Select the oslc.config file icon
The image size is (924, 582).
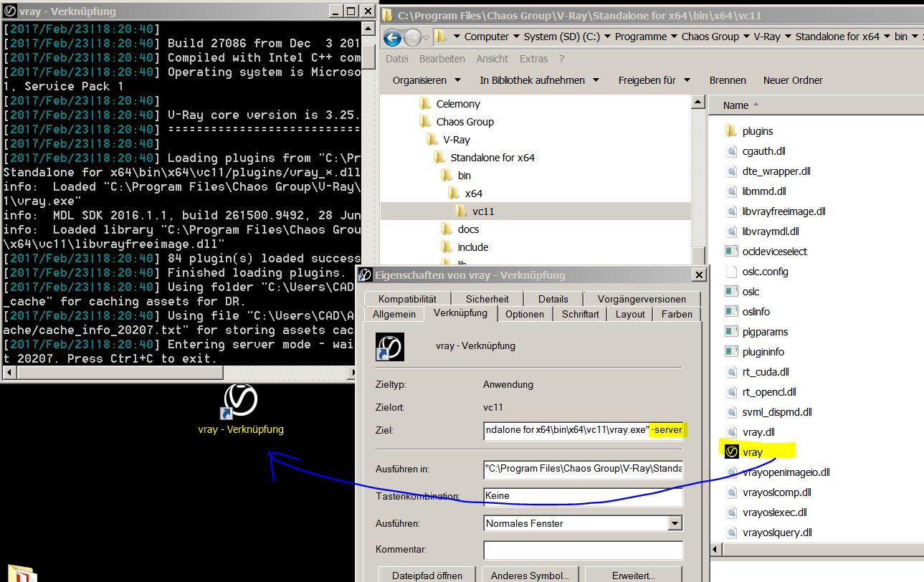(731, 271)
